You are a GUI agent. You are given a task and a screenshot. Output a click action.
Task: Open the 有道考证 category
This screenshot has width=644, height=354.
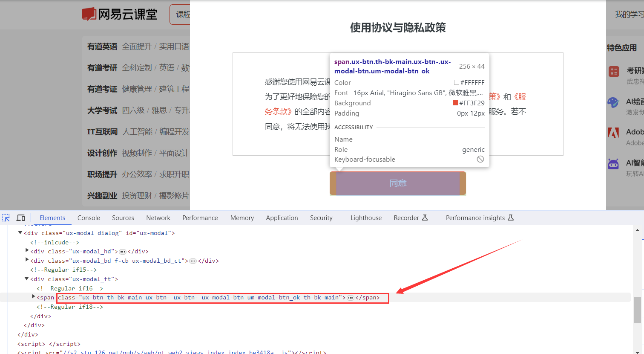[102, 89]
